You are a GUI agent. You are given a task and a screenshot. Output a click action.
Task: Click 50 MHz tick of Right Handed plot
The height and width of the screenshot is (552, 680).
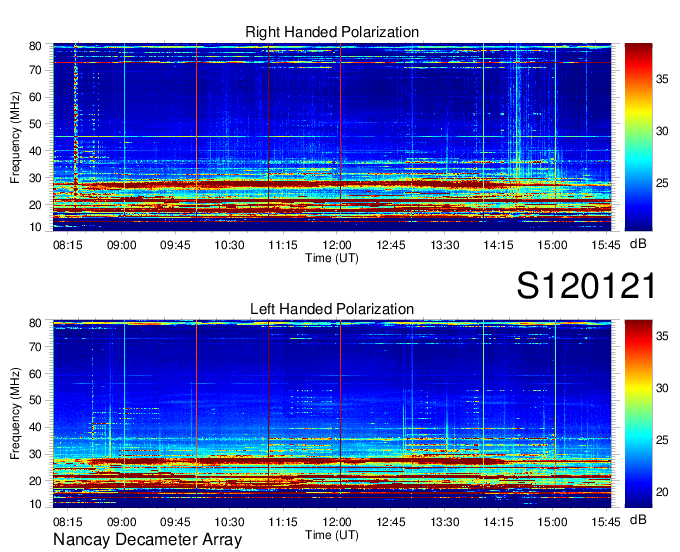pyautogui.click(x=35, y=124)
